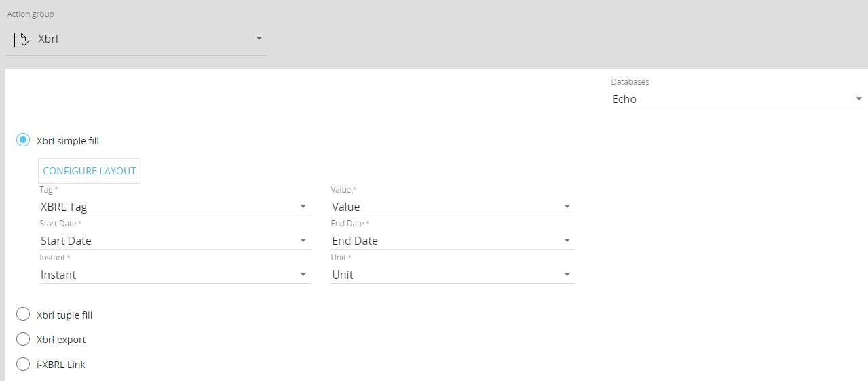This screenshot has width=868, height=381.
Task: Click the CONFIGURE LAYOUT button
Action: pyautogui.click(x=90, y=171)
